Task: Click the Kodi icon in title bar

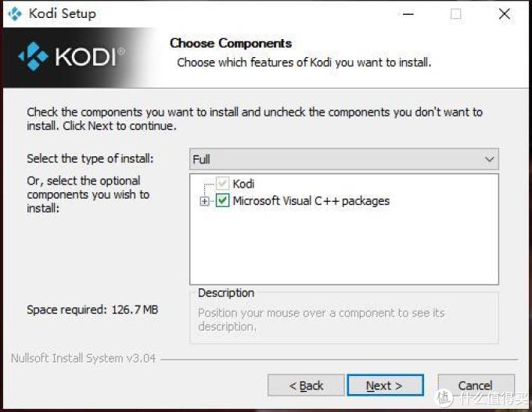Action: tap(15, 14)
